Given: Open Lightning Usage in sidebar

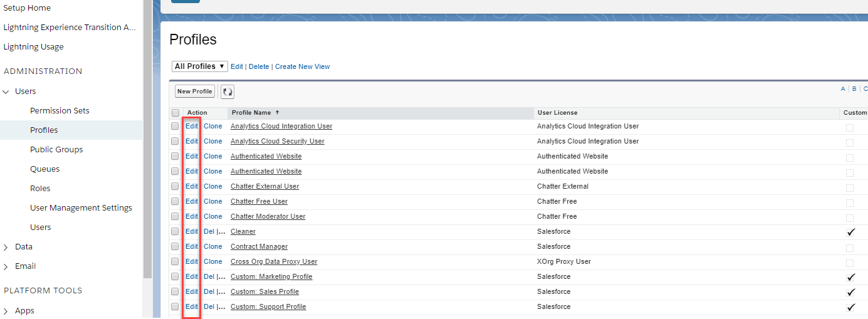Looking at the screenshot, I should coord(33,47).
